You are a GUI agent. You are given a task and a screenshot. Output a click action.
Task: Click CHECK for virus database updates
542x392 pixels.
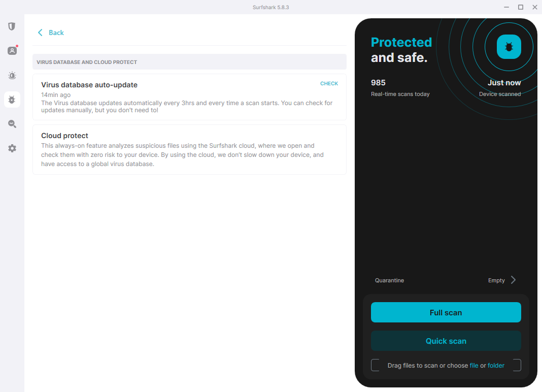329,84
